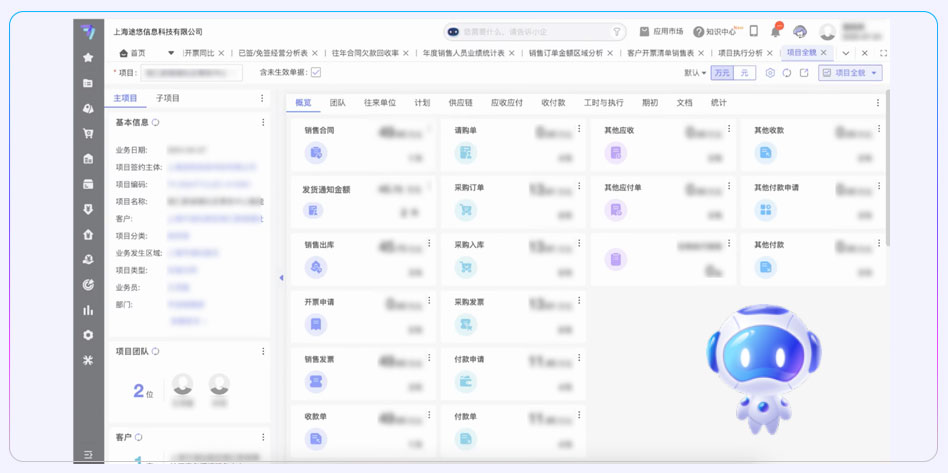Viewport: 948px width, 473px height.
Task: Switch amount unit to 元
Action: click(x=744, y=73)
